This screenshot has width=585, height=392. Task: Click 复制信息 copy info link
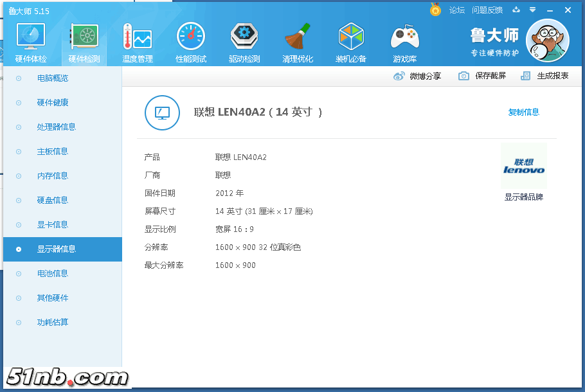coord(524,112)
